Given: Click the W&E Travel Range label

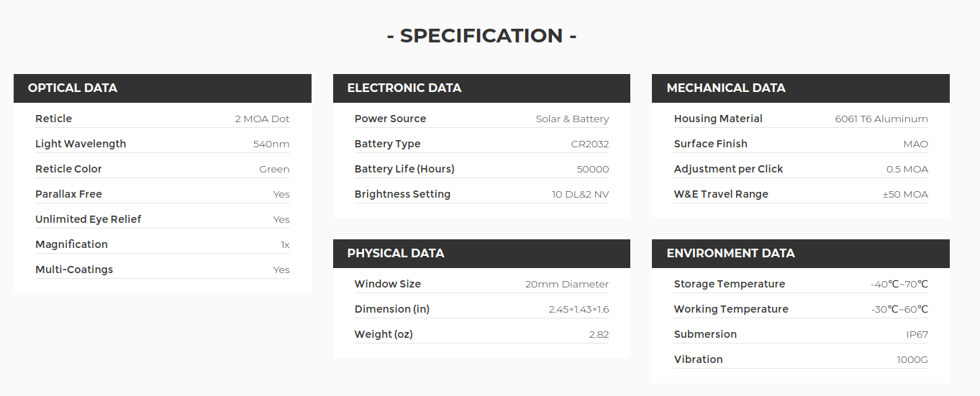Looking at the screenshot, I should (721, 194).
